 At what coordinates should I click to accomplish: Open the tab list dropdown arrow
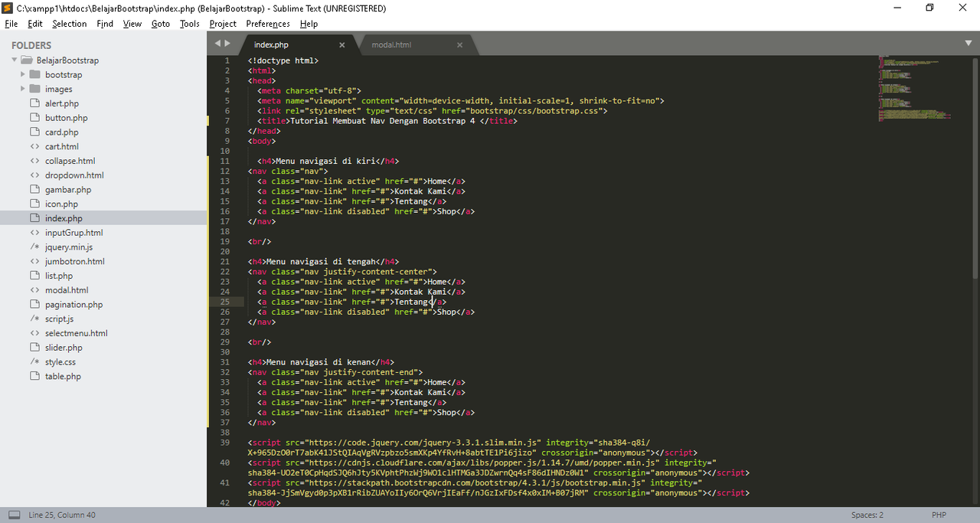point(968,43)
